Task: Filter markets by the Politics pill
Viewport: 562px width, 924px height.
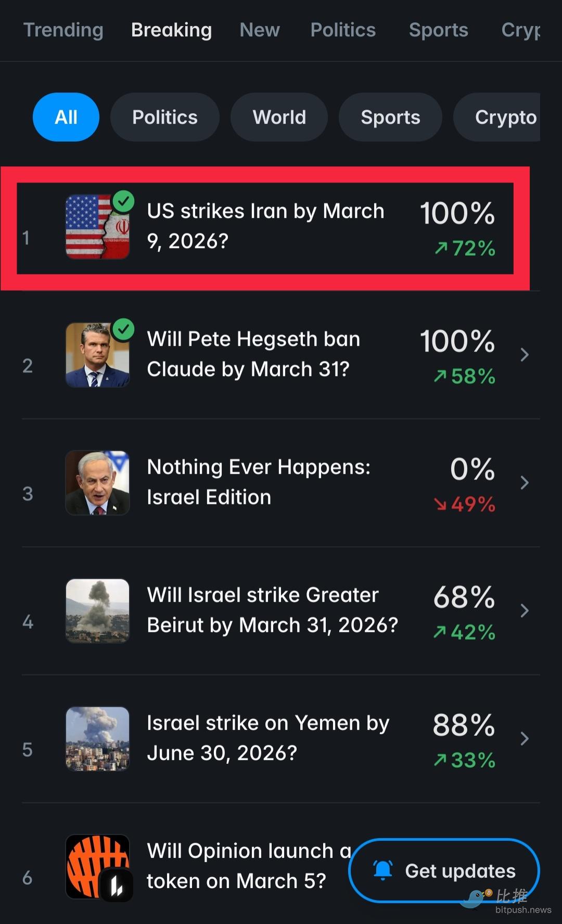Action: click(165, 117)
